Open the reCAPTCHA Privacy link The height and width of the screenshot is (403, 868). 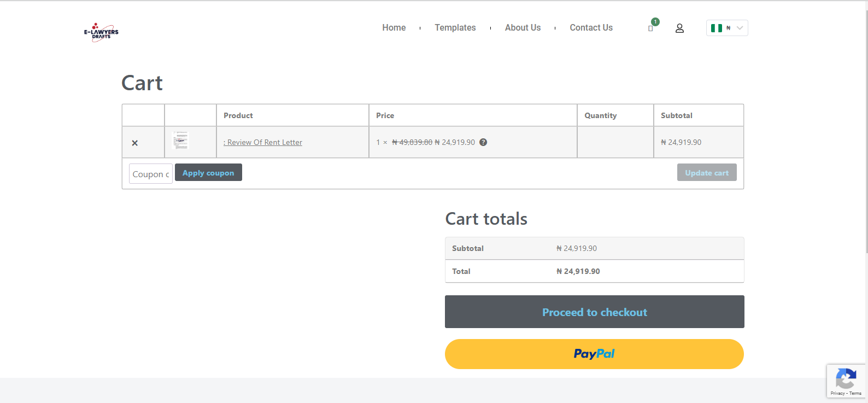[x=837, y=393]
